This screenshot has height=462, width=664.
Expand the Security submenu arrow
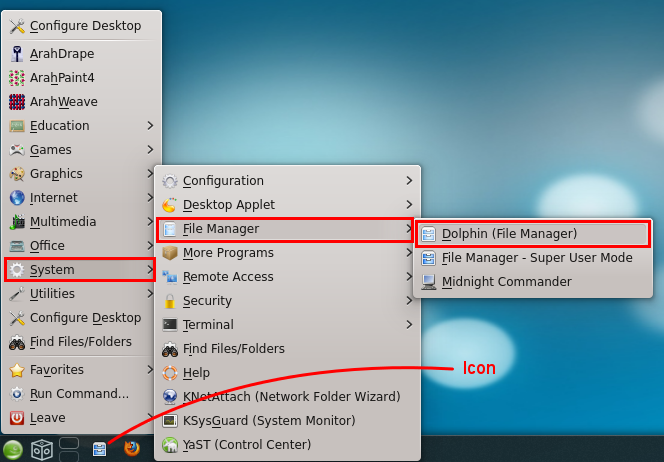pos(409,301)
